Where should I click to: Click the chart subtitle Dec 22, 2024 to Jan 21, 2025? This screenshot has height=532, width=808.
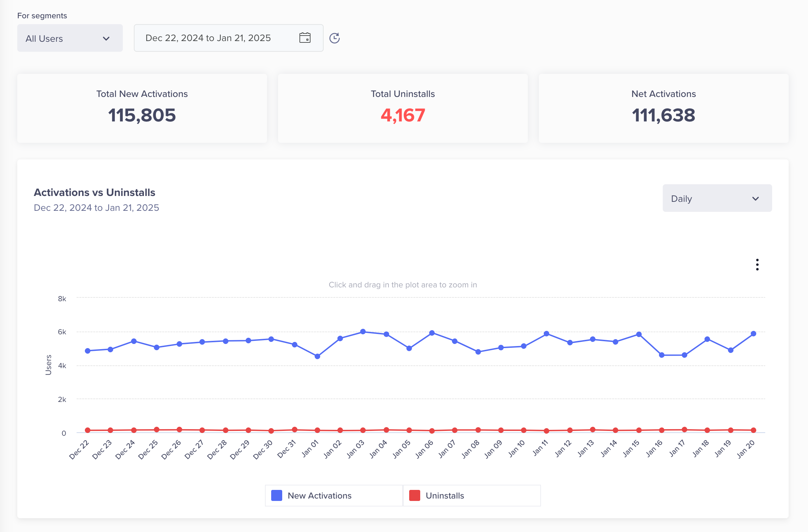(96, 208)
